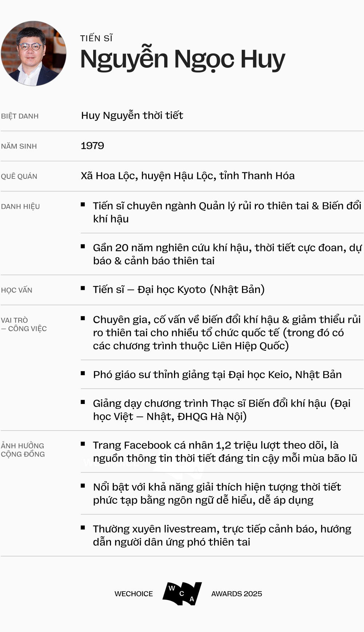Click the bullet beside 'Phó giáo sư thỉnh giảng'

click(83, 374)
